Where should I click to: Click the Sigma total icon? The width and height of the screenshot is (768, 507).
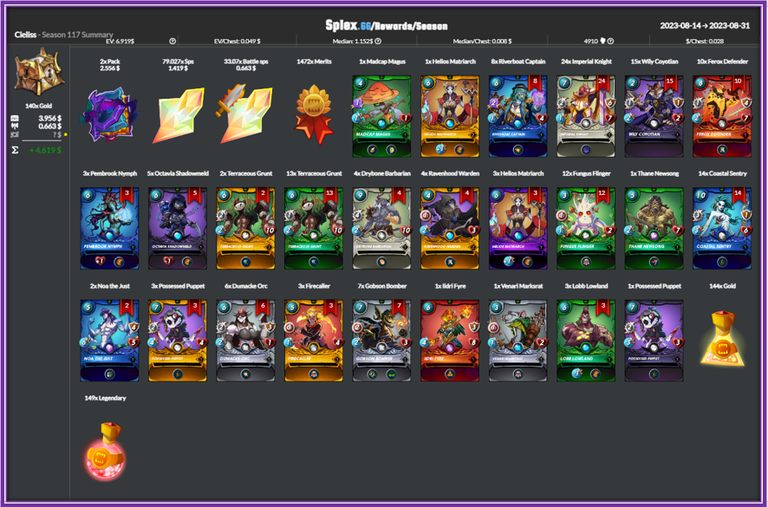coord(15,150)
